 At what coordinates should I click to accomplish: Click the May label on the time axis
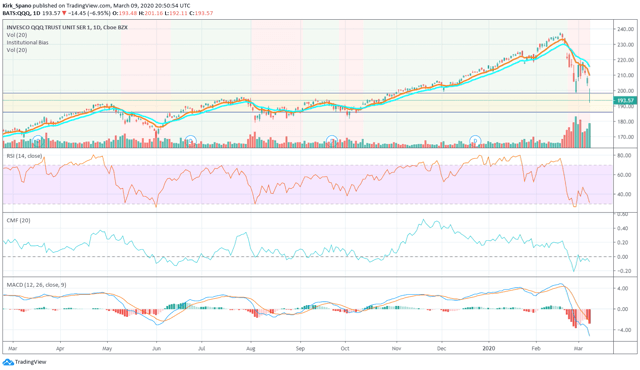pyautogui.click(x=107, y=348)
